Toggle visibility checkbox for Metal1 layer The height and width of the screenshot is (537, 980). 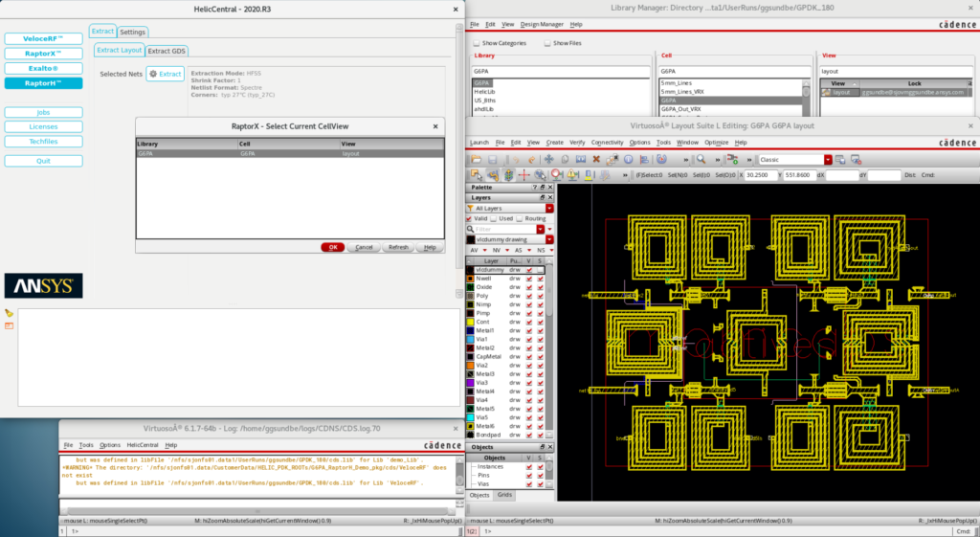click(x=529, y=330)
